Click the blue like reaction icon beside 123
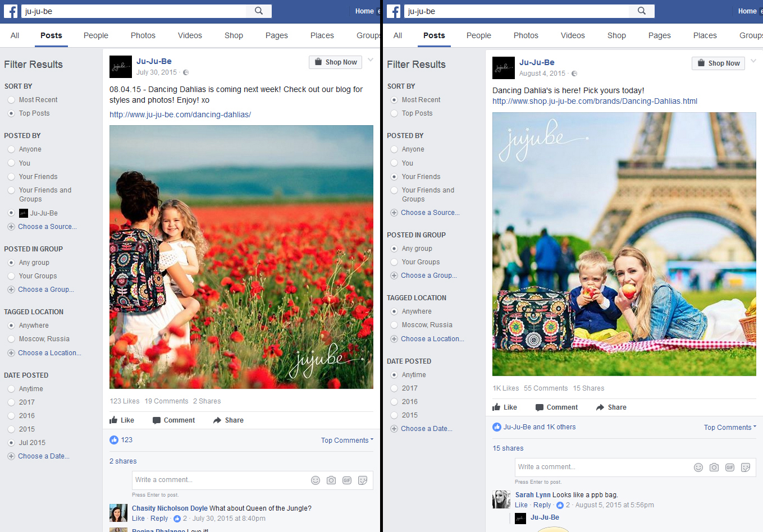This screenshot has width=763, height=532. pyautogui.click(x=114, y=440)
